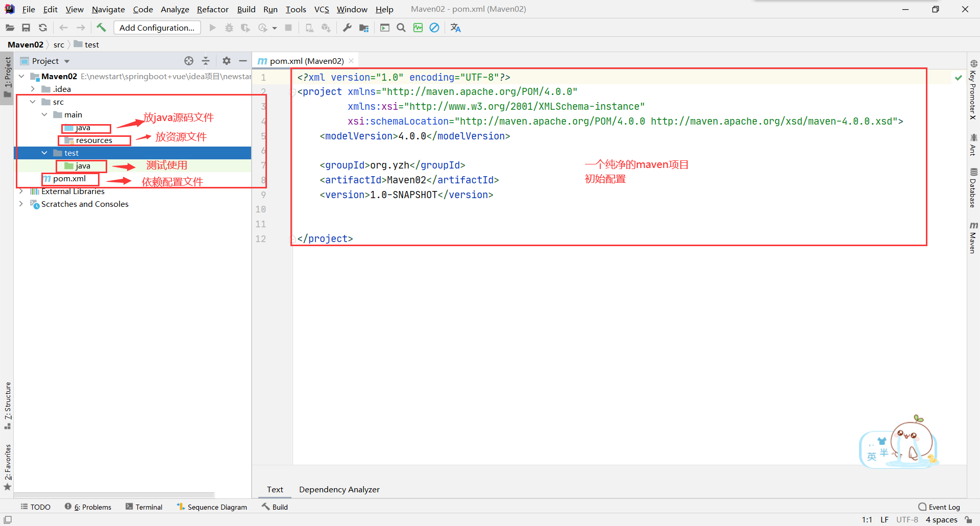Open the Terminal tool window button
This screenshot has height=526, width=980.
144,507
